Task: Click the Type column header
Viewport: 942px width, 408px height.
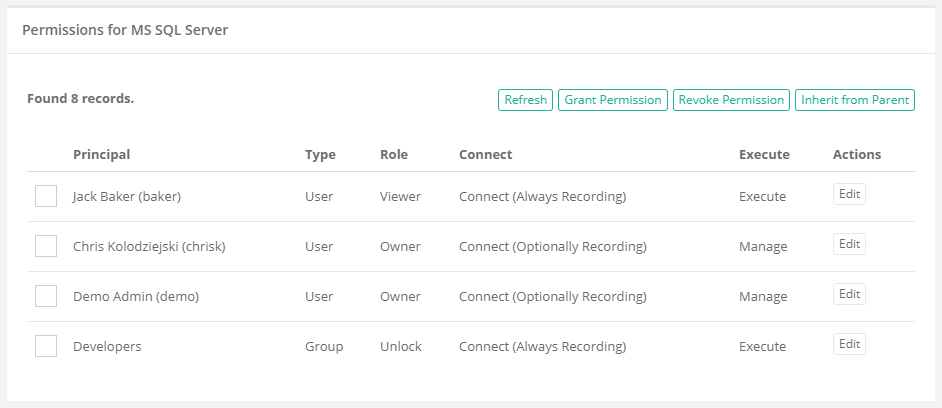Action: tap(320, 155)
